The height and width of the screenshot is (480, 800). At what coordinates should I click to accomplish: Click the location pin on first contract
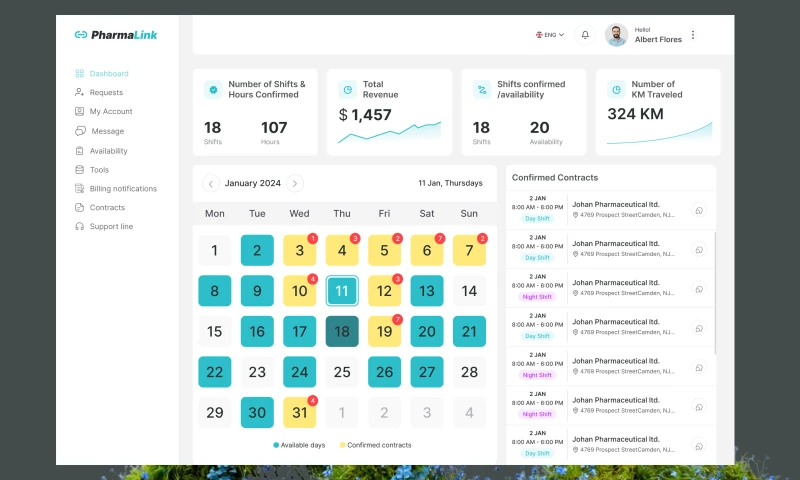(575, 215)
